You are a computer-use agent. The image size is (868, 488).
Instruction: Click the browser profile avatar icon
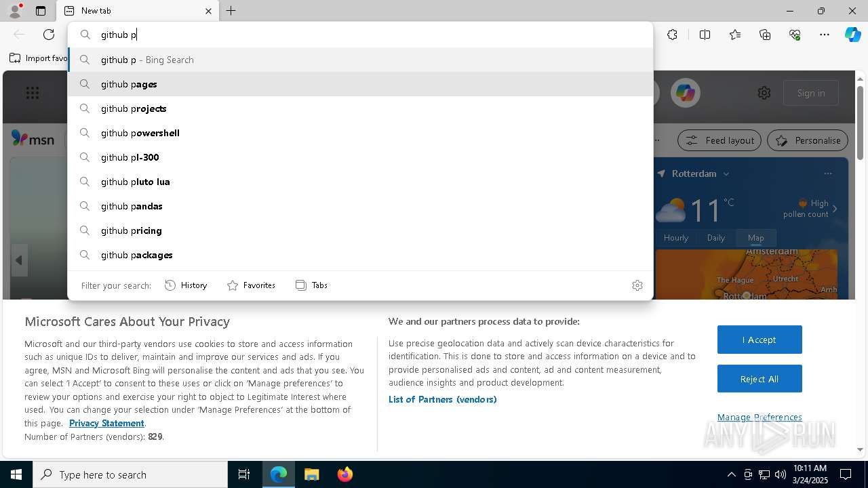pyautogui.click(x=14, y=11)
